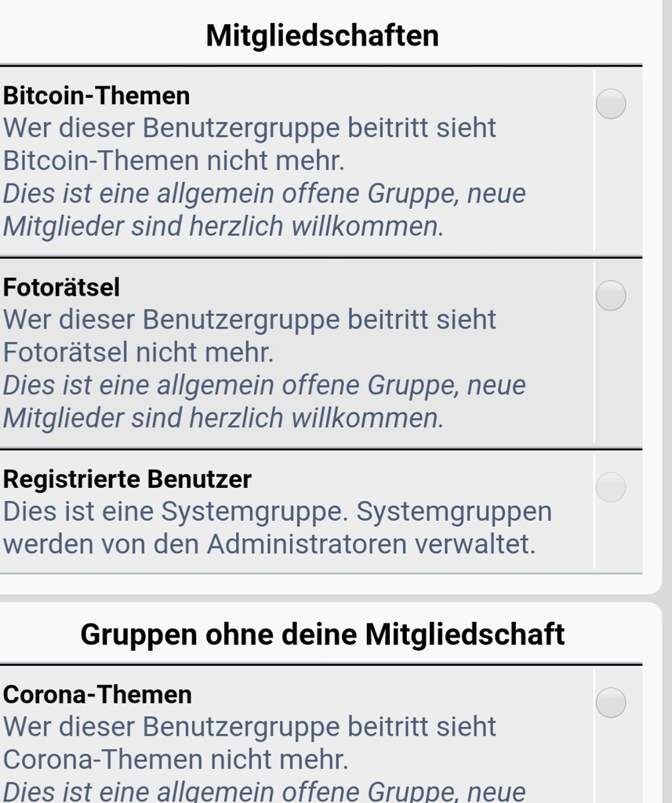
Task: Open the Fotorätsel group title
Action: (x=61, y=287)
